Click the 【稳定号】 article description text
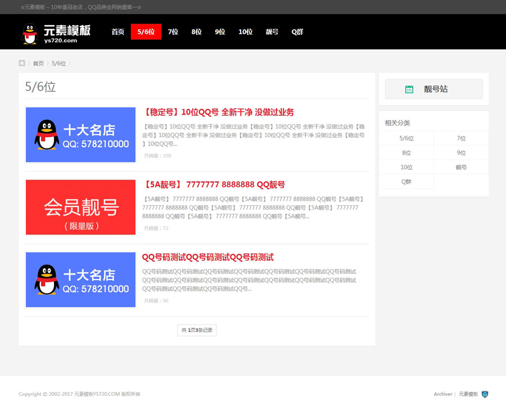Viewport: 506px width, 420px height. click(254, 135)
